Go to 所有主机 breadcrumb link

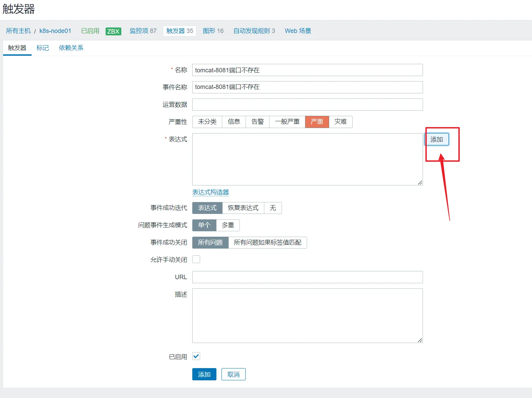click(18, 31)
